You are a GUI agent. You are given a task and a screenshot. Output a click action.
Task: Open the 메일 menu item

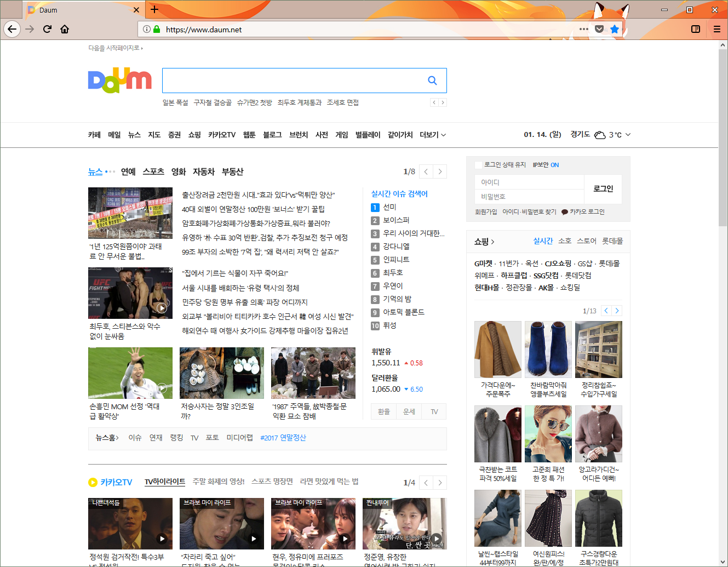click(x=114, y=135)
